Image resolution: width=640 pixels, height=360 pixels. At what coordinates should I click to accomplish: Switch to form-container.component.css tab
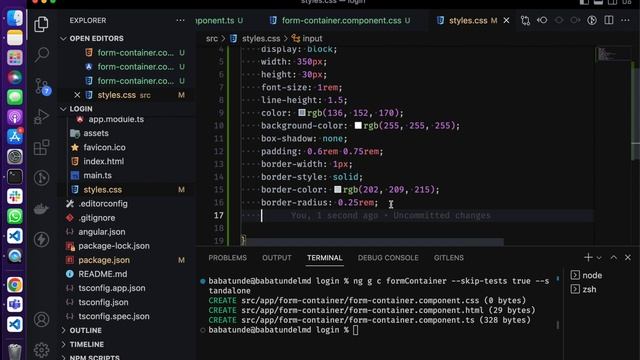[x=341, y=20]
